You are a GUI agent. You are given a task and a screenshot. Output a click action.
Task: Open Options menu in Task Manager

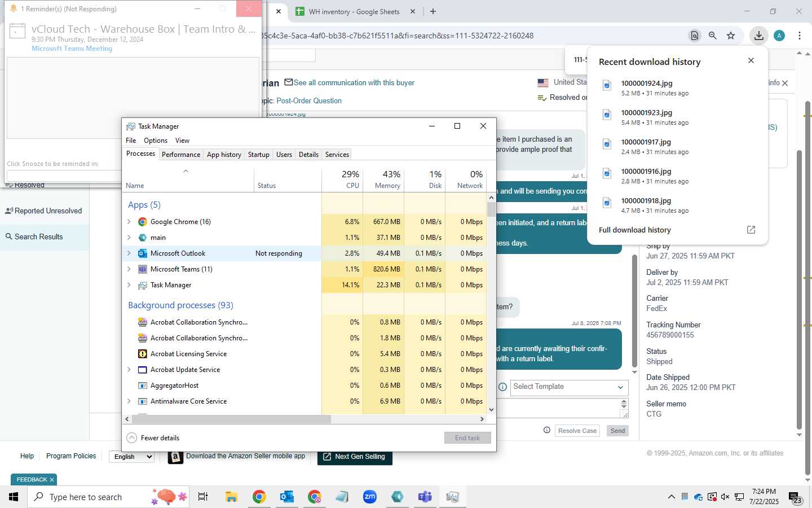(x=156, y=141)
